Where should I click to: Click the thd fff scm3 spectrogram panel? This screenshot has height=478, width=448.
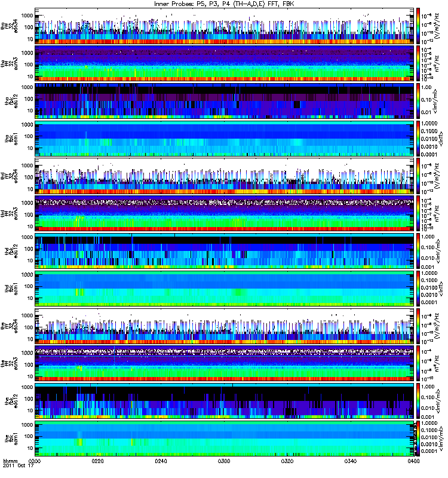pos(225,213)
